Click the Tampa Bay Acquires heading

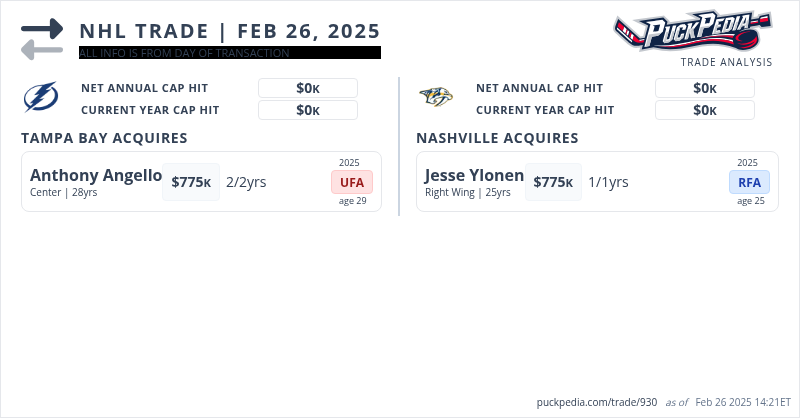tap(104, 138)
